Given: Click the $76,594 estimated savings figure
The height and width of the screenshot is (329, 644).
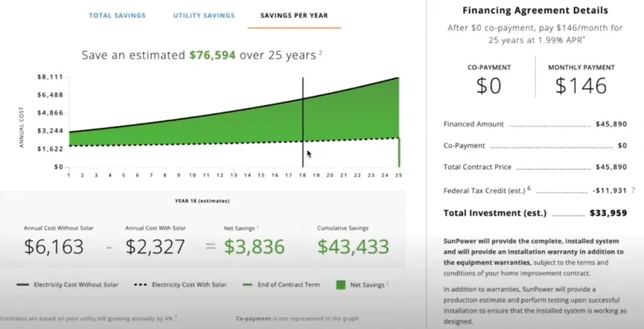Looking at the screenshot, I should pyautogui.click(x=212, y=55).
